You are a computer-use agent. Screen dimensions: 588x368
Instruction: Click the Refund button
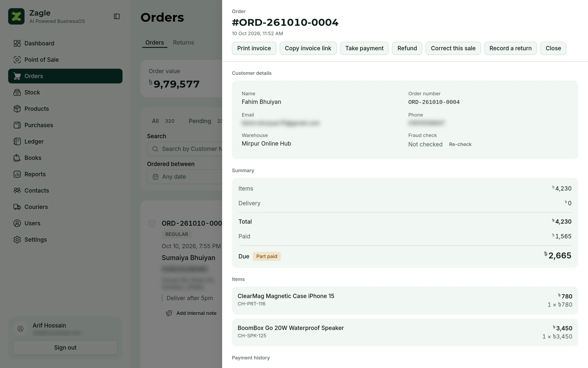click(x=407, y=48)
